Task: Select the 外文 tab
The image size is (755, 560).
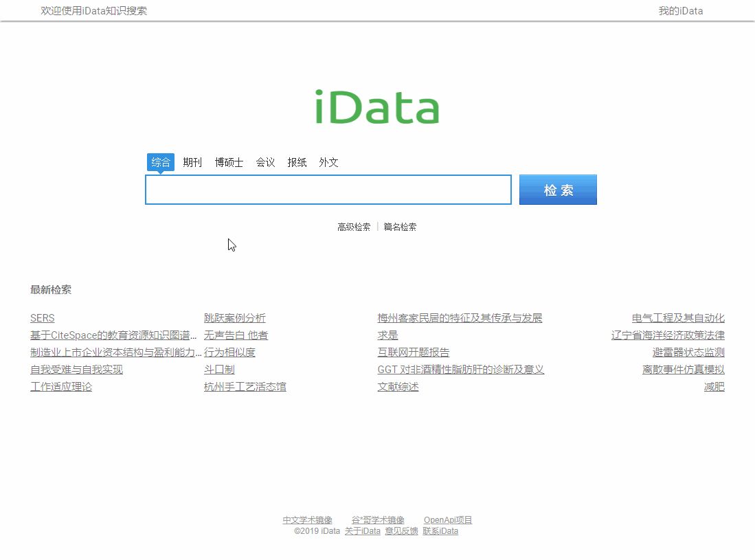Action: pos(328,162)
